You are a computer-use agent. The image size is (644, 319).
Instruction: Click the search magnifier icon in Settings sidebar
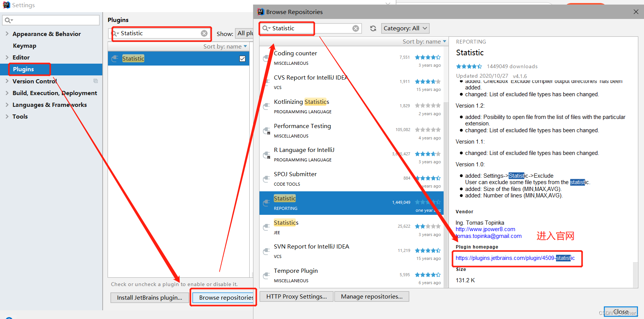tap(9, 20)
